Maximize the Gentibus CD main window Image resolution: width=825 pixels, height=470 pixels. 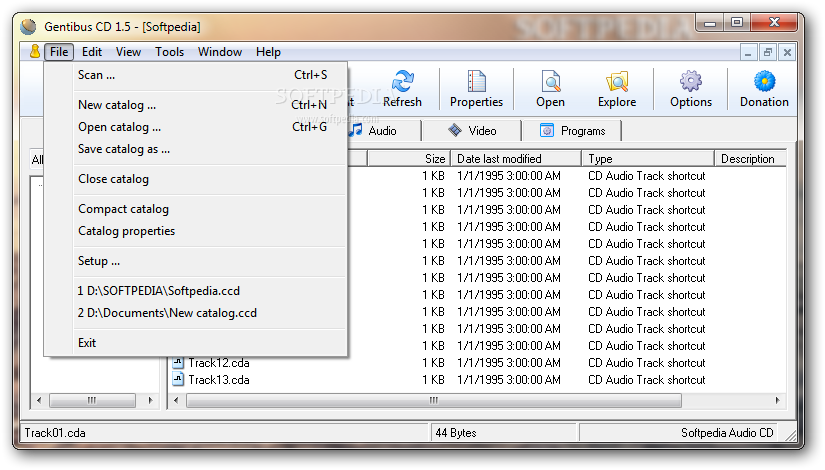[x=737, y=23]
